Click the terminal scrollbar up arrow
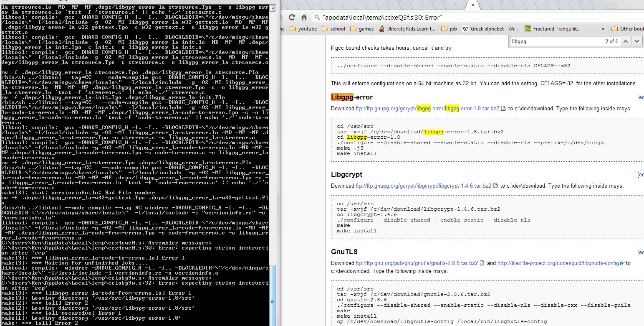 (273, 8)
